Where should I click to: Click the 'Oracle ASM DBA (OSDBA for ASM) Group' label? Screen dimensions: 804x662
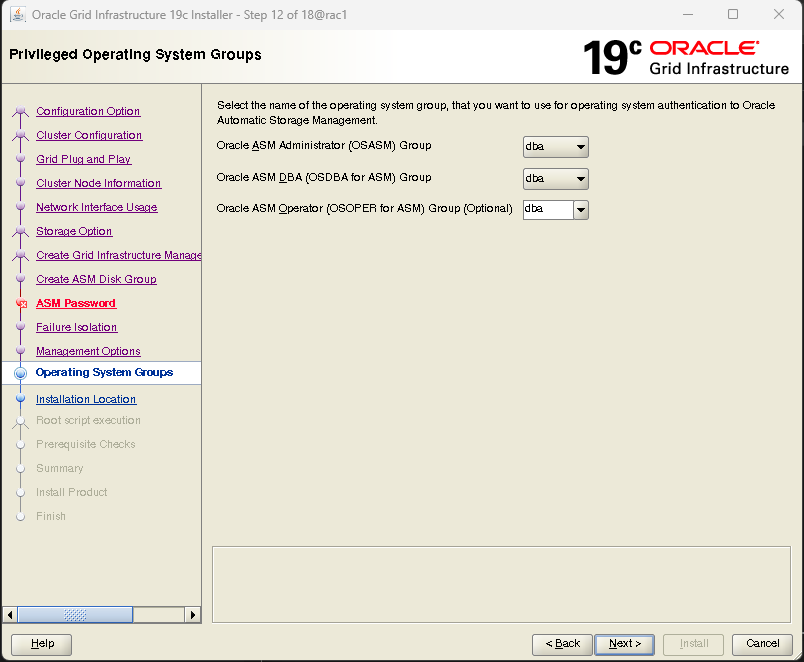pyautogui.click(x=324, y=177)
